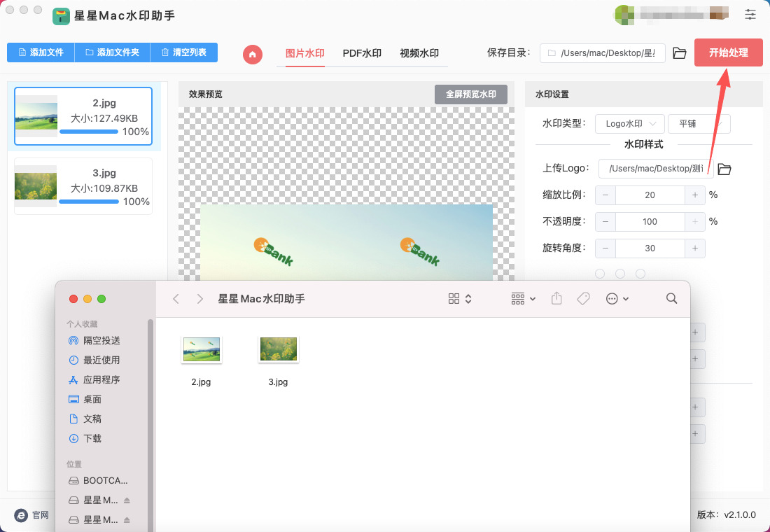Select 3.jpg in the file list
Screen dimensions: 770x532
[83, 186]
